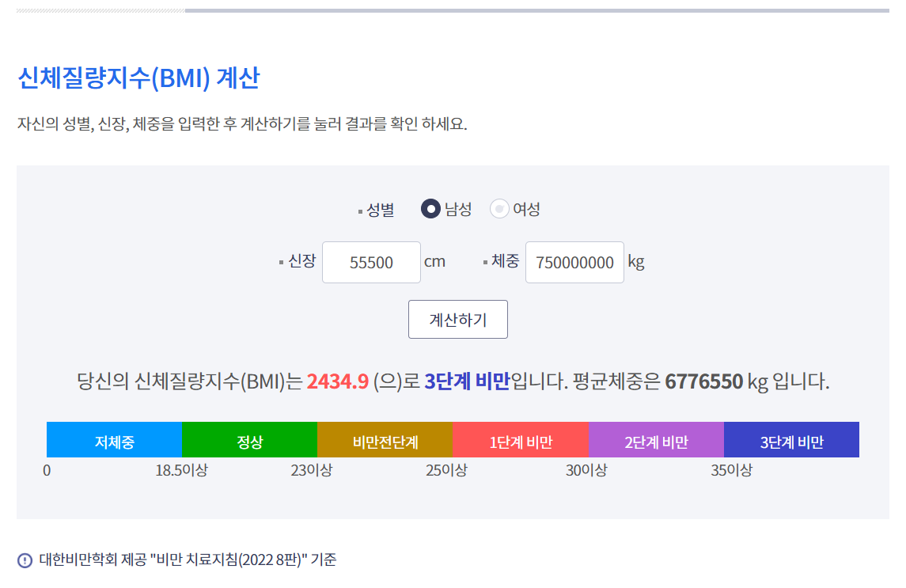Click the 신장 height input field

coord(371,262)
